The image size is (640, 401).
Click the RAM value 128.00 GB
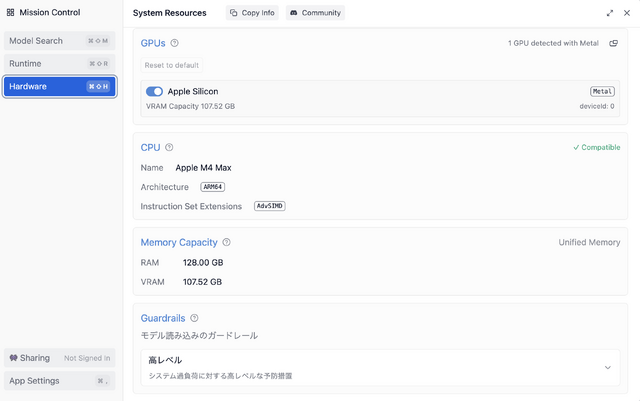pos(203,263)
